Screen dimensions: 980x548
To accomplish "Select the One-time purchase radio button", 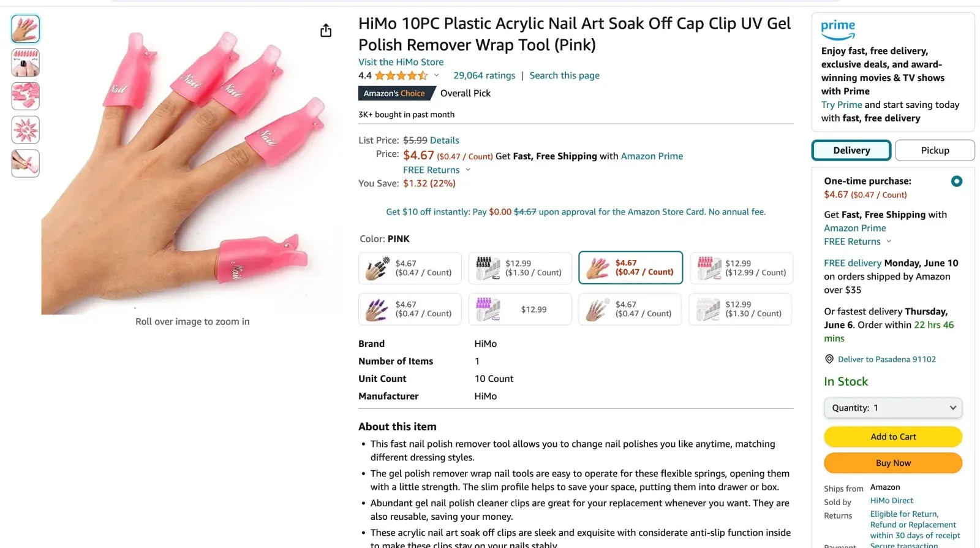I will (x=956, y=181).
